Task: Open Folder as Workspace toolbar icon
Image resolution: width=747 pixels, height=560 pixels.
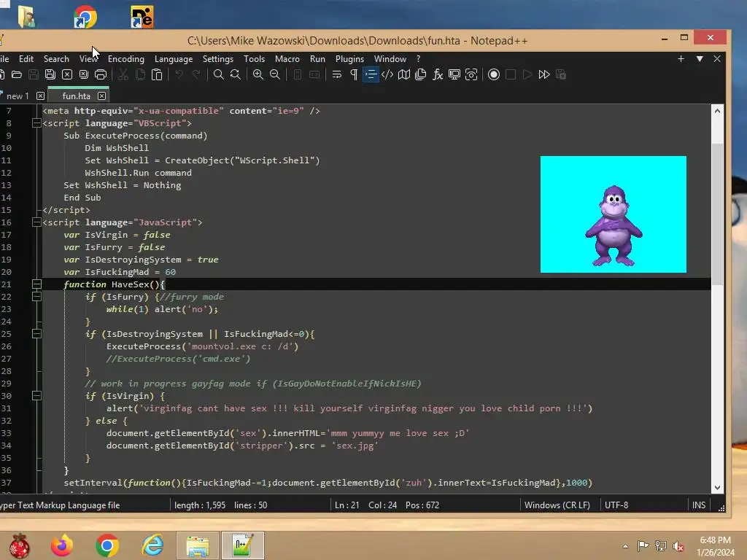Action: pyautogui.click(x=454, y=75)
